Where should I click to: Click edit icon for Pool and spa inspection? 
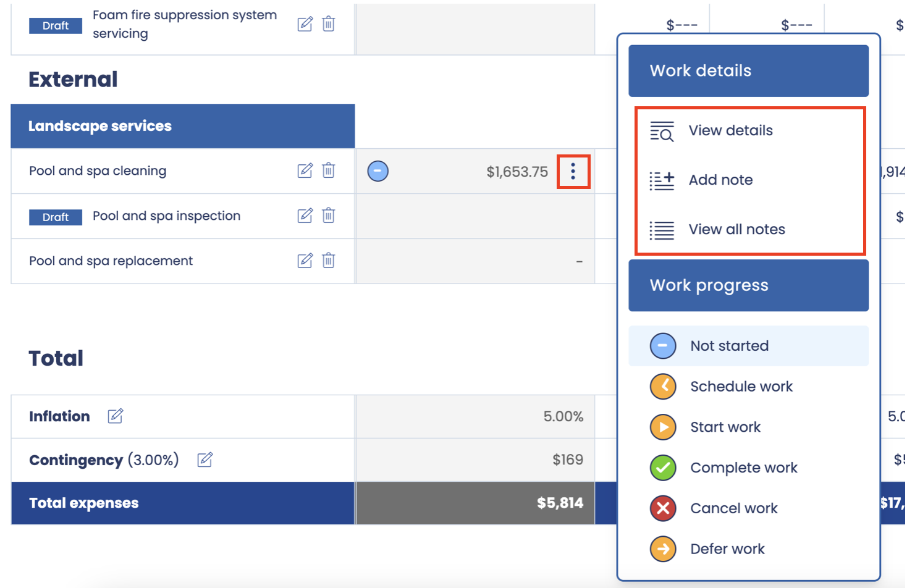[x=305, y=216]
